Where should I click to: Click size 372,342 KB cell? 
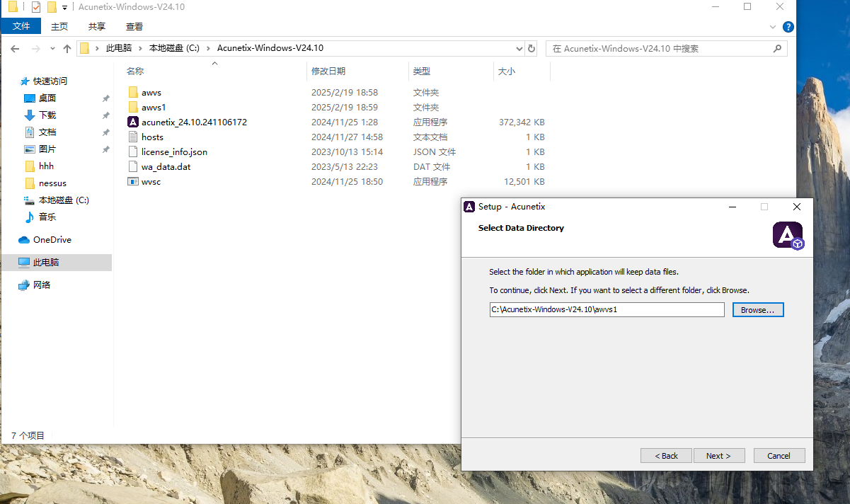pos(522,122)
